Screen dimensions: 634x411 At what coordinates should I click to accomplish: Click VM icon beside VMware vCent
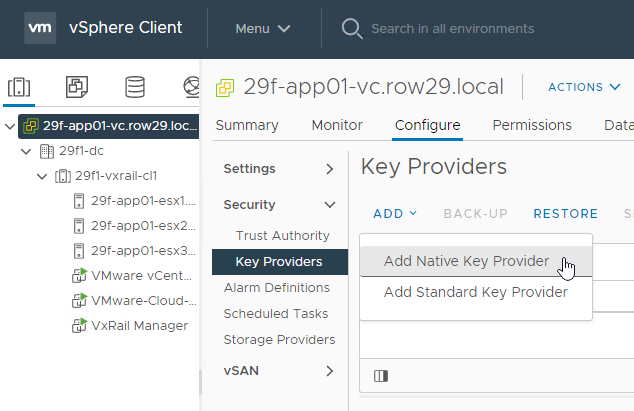coord(79,275)
